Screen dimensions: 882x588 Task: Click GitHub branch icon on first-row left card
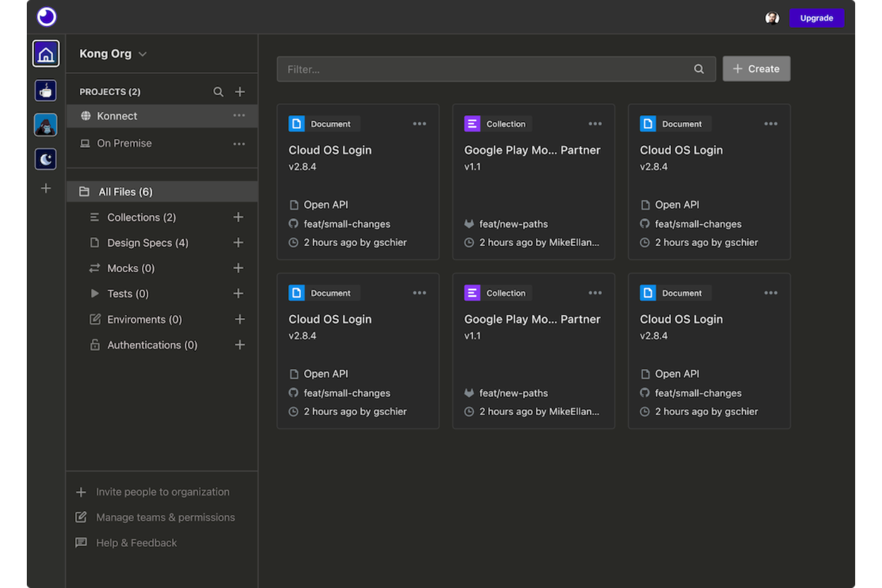pyautogui.click(x=294, y=224)
